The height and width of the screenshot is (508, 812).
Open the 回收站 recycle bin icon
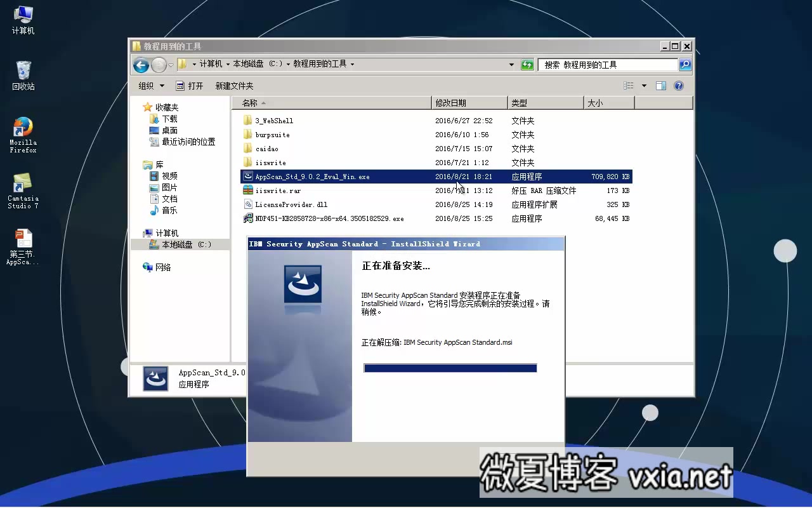pyautogui.click(x=23, y=76)
